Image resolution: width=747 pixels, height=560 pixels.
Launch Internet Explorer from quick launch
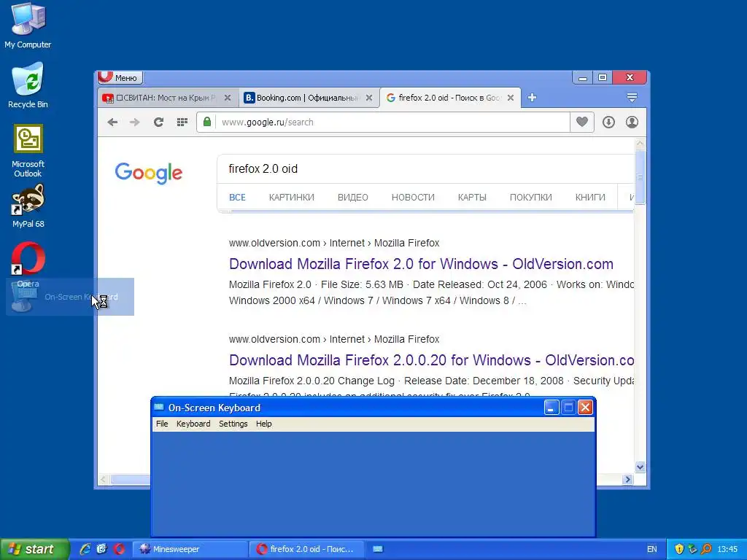coord(85,549)
